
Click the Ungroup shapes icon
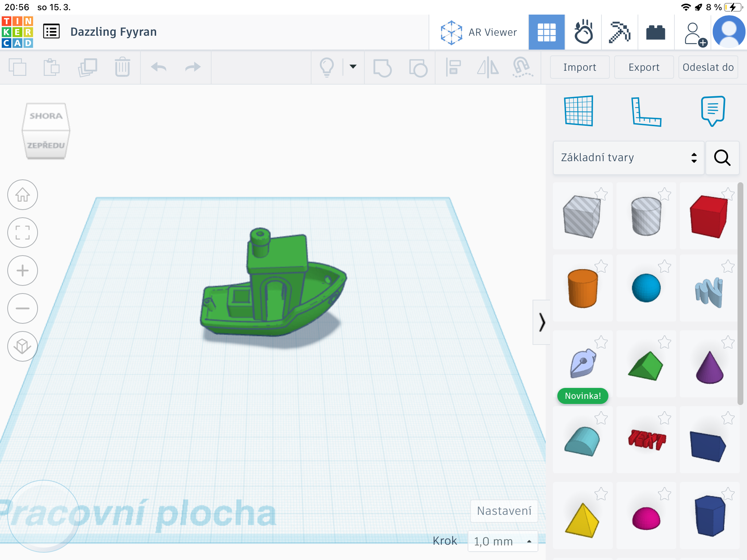[x=418, y=68]
